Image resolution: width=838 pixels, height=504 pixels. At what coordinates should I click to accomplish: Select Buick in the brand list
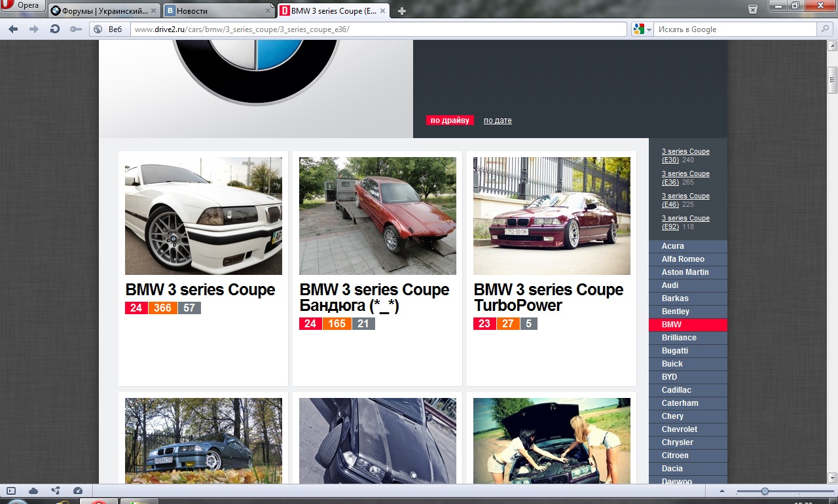[688, 364]
